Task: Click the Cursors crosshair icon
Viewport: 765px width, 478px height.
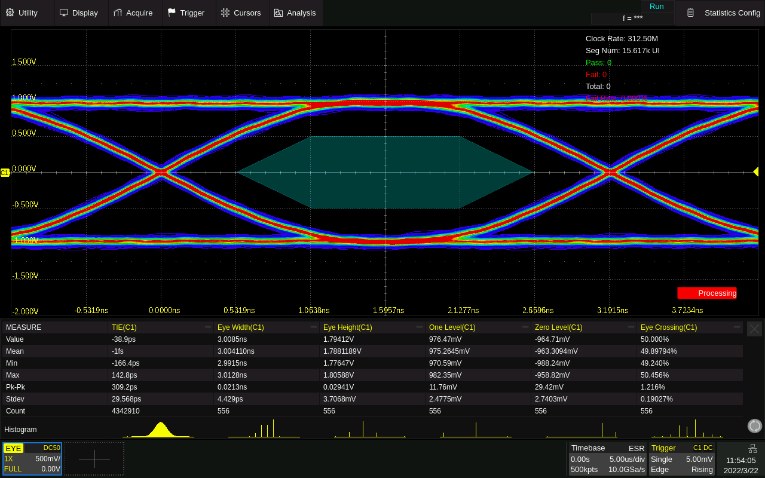Action: tap(225, 13)
